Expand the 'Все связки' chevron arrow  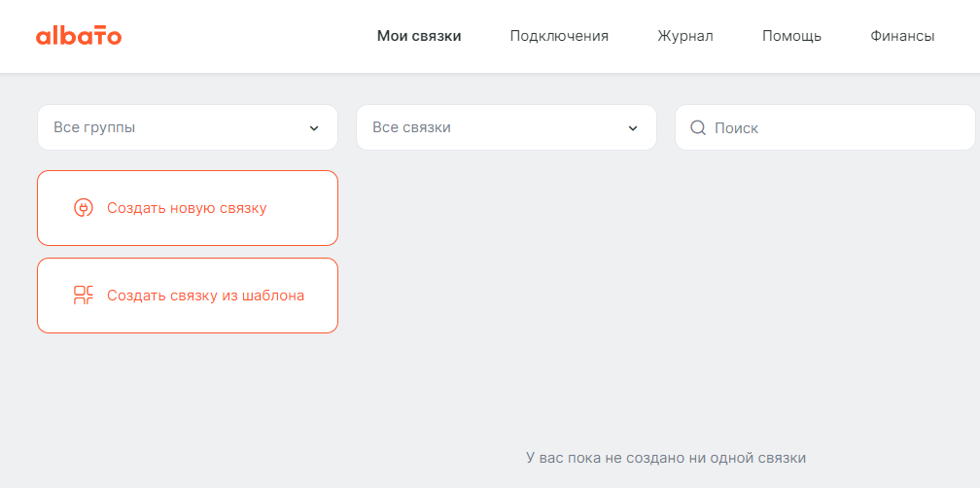tap(633, 128)
